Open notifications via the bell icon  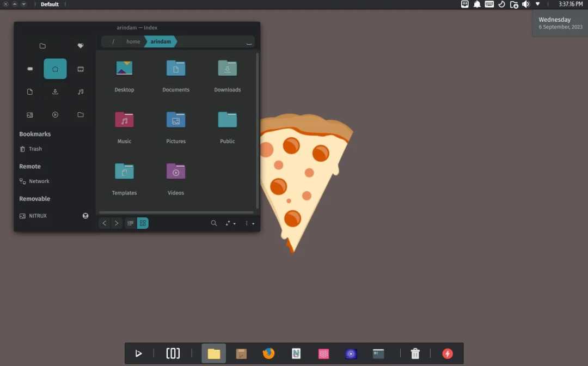pyautogui.click(x=476, y=4)
